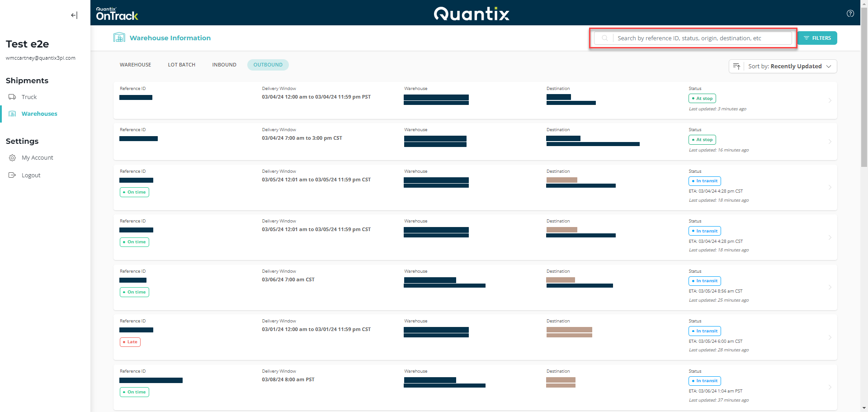
Task: Expand the first At stop shipment row
Action: click(830, 100)
